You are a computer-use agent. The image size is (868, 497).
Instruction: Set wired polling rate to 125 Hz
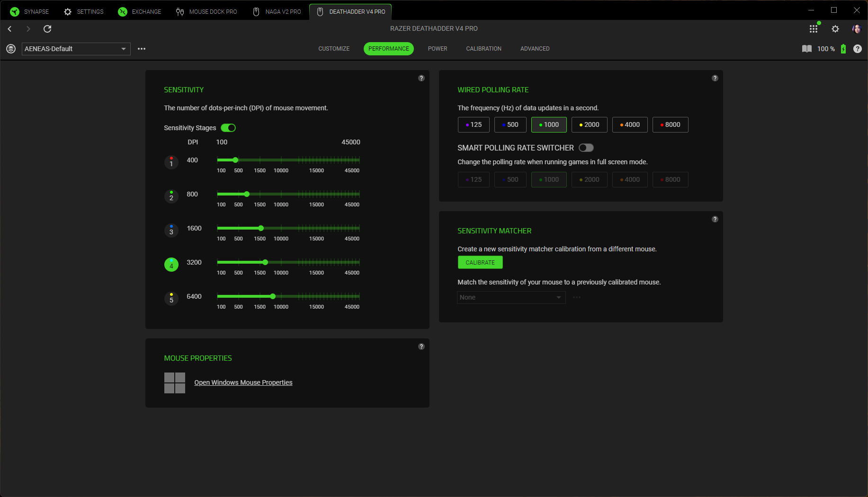474,124
